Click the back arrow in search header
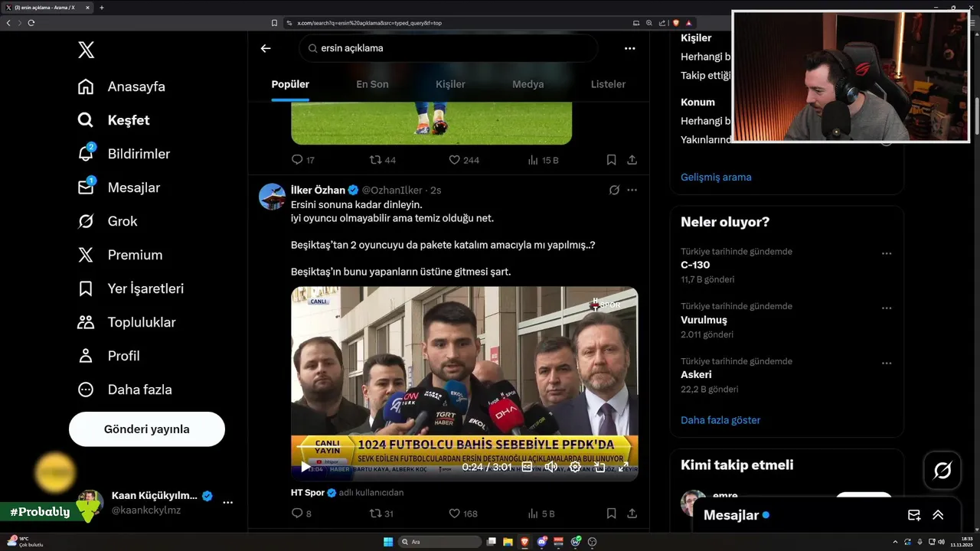This screenshot has height=551, width=980. (x=266, y=48)
